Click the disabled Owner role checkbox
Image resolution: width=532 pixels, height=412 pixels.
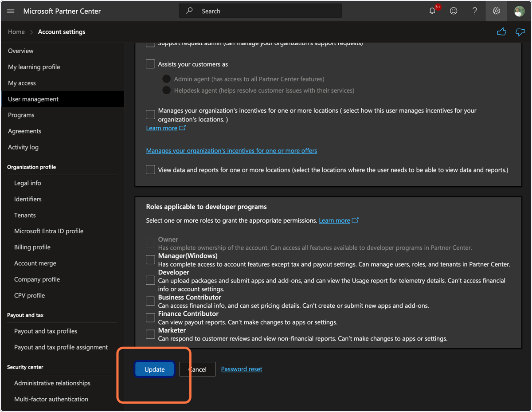pos(150,243)
